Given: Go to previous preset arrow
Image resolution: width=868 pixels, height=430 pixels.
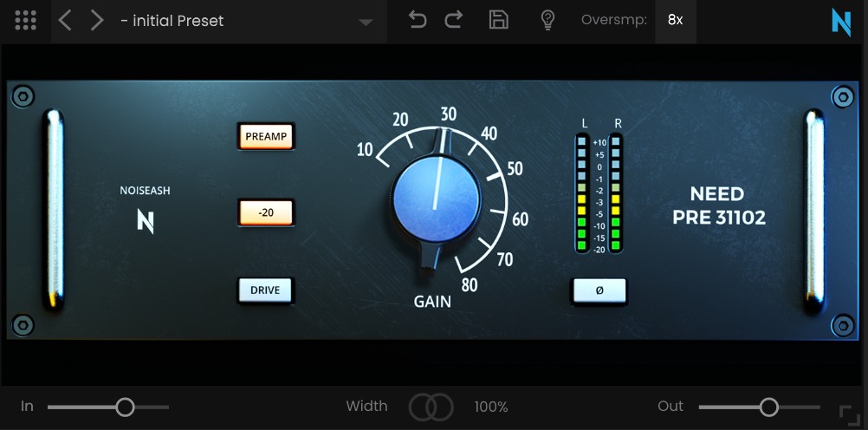Looking at the screenshot, I should pos(65,21).
